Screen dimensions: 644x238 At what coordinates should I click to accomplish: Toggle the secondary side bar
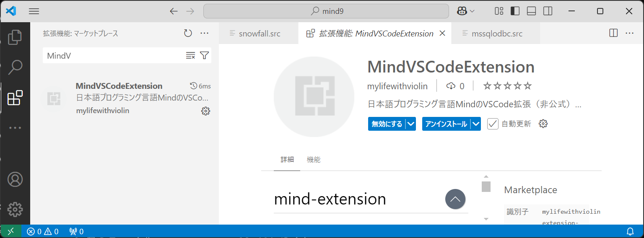(x=548, y=11)
